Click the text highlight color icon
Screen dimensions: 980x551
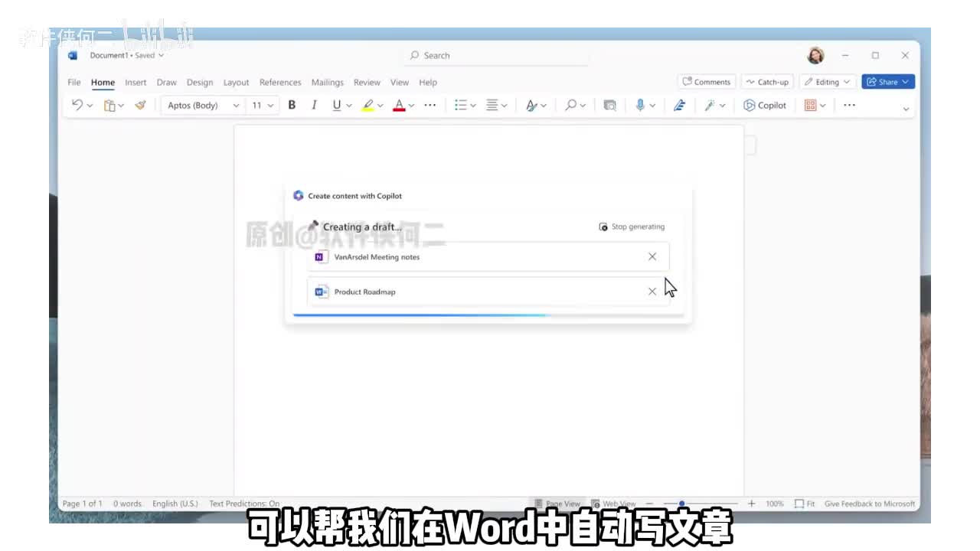click(x=368, y=106)
